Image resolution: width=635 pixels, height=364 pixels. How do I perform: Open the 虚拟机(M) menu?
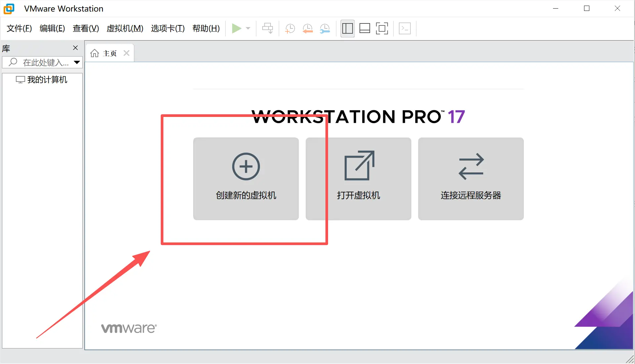(125, 28)
